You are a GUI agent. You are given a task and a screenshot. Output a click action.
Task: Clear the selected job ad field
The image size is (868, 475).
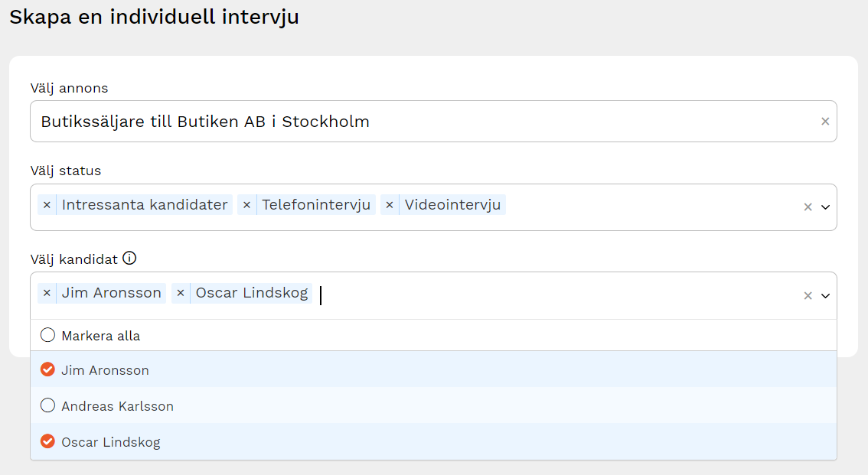(825, 122)
